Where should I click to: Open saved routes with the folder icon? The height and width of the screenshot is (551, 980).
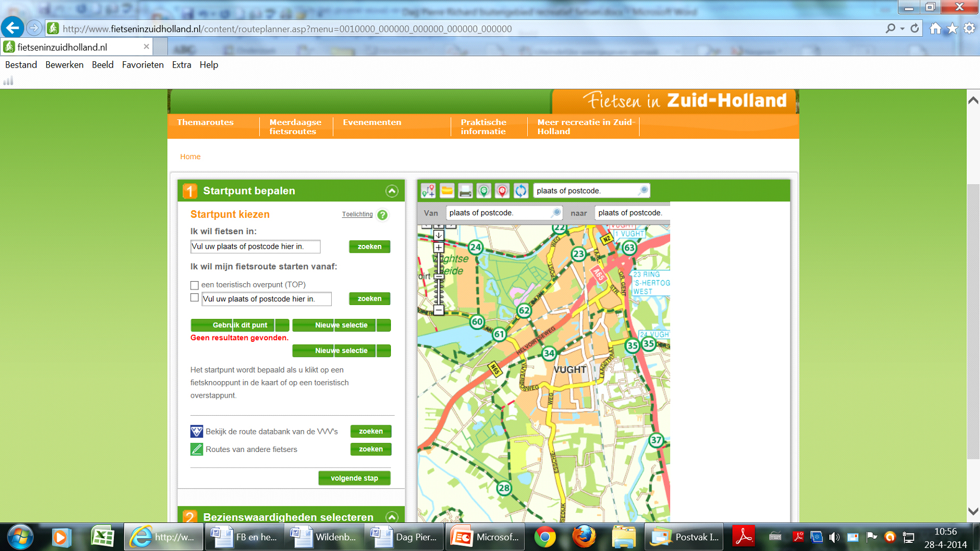pyautogui.click(x=447, y=191)
